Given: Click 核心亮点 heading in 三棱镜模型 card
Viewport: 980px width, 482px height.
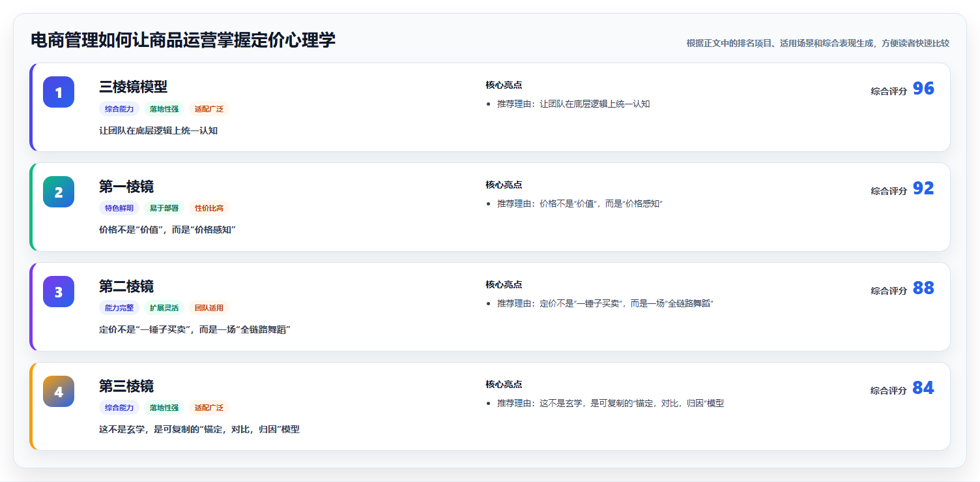Looking at the screenshot, I should (x=504, y=85).
